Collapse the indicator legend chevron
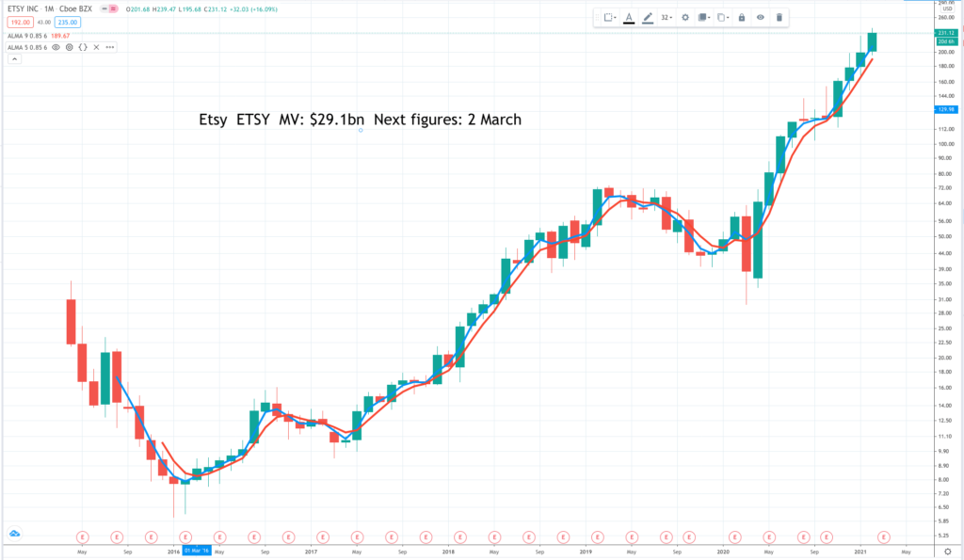 pos(15,59)
